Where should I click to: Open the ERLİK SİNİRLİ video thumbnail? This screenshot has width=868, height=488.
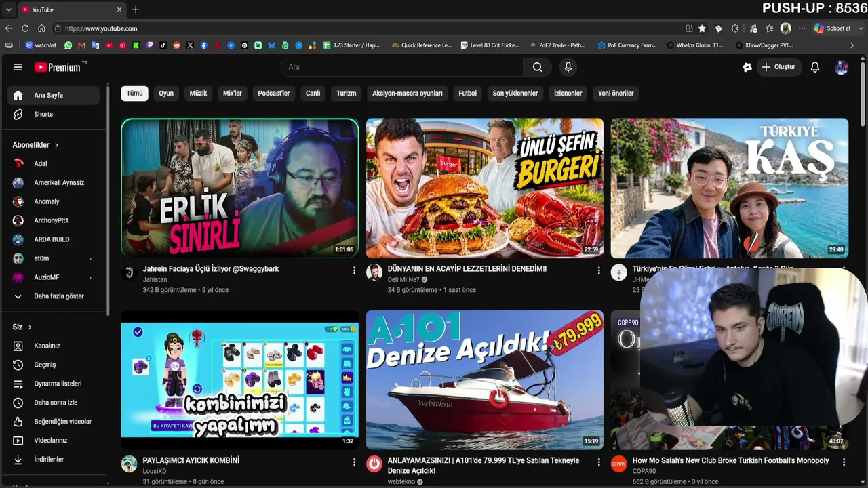(x=240, y=188)
